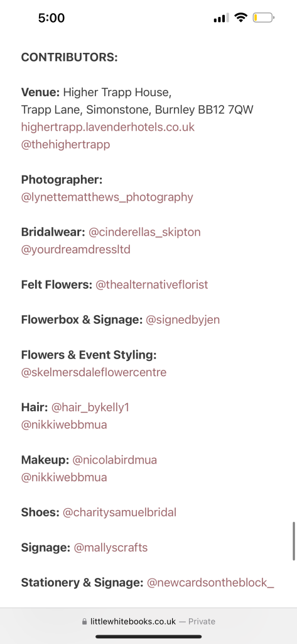Screen dimensions: 297x644
Task: Tap the lock icon beside the URL
Action: pos(85,621)
